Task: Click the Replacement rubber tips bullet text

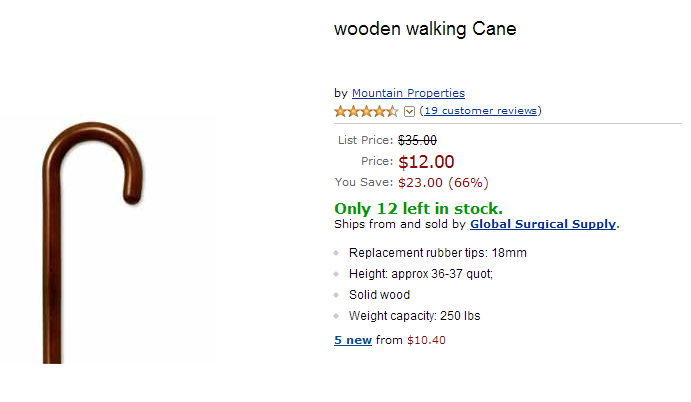Action: pyautogui.click(x=437, y=253)
